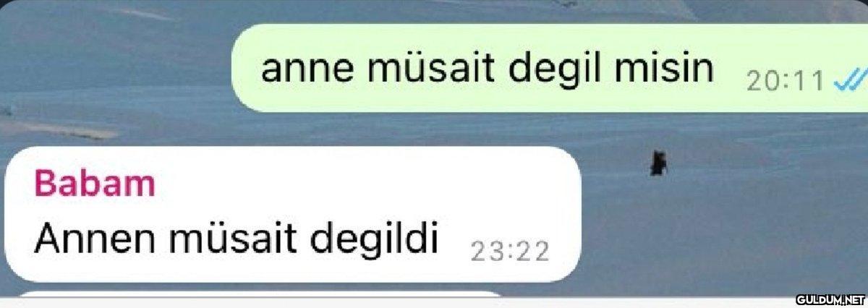868x308 pixels.
Task: Click the small dark figure on wallpaper
Action: tap(658, 163)
